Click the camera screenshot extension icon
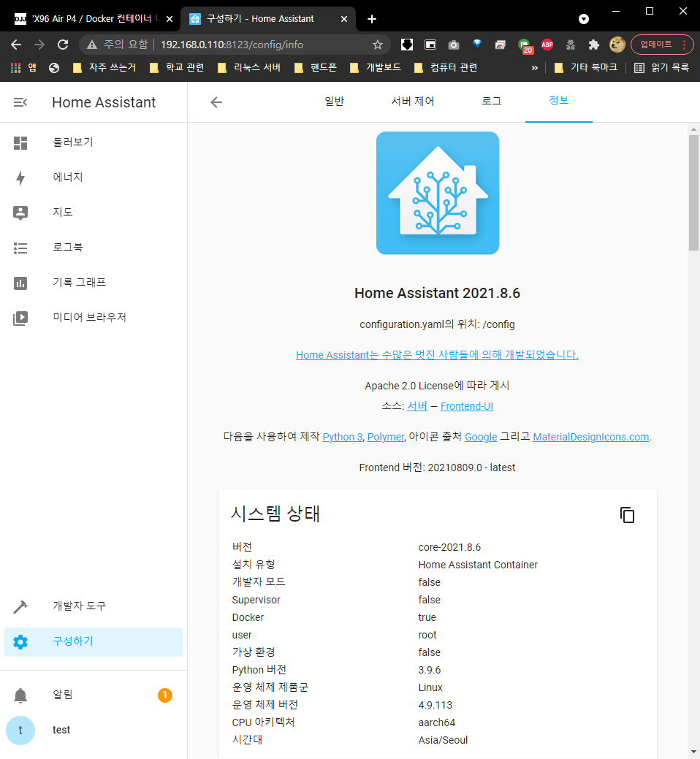 454,45
